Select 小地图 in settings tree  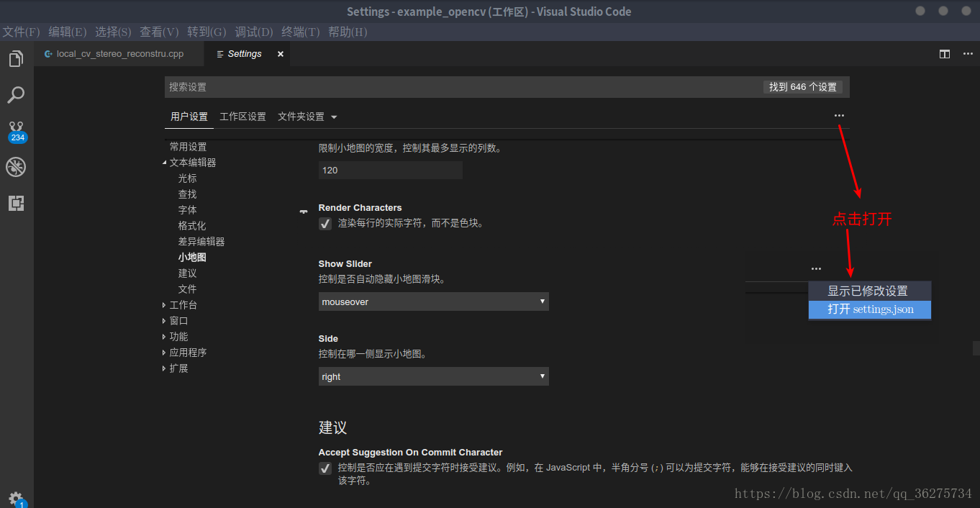(x=192, y=258)
